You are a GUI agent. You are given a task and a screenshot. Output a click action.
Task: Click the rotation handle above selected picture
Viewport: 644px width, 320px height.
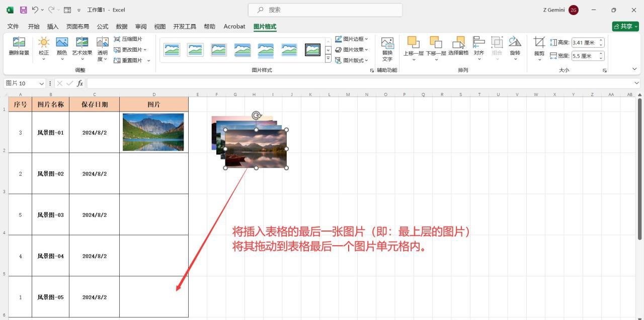(256, 116)
